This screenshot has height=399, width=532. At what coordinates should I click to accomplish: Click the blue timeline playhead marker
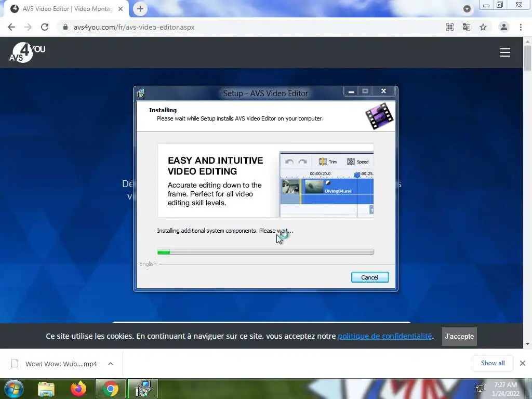pyautogui.click(x=357, y=175)
